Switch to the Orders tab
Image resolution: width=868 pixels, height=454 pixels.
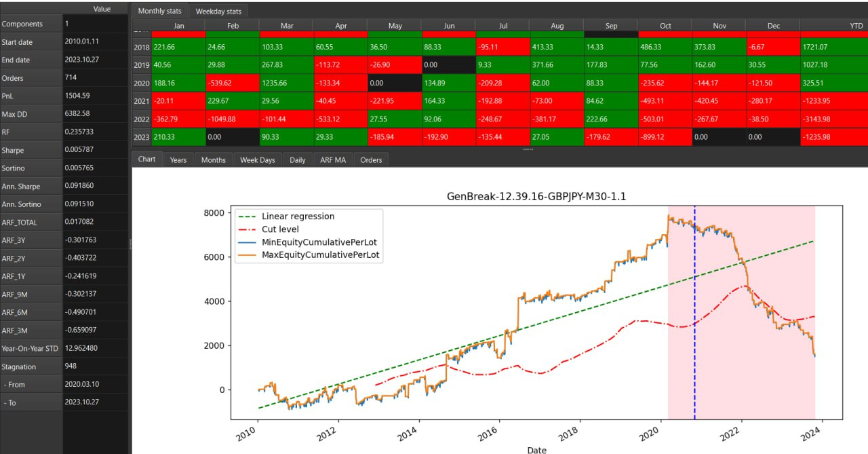371,159
